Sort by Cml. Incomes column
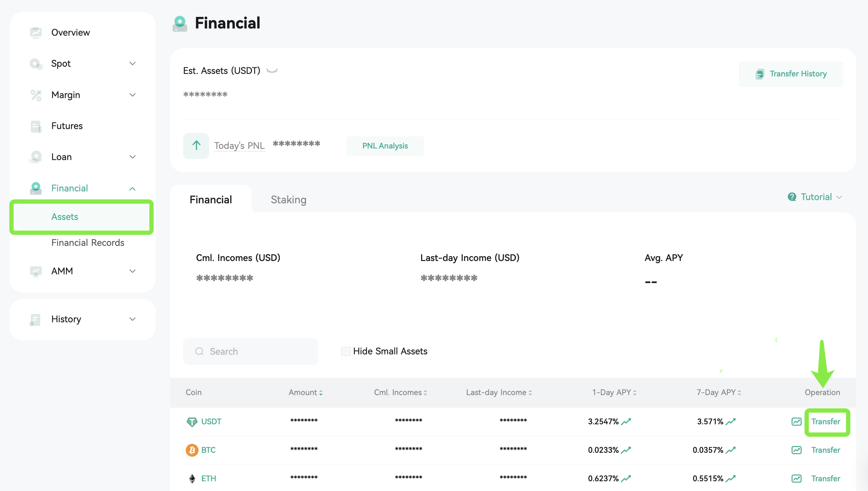The width and height of the screenshot is (868, 491). coord(400,392)
